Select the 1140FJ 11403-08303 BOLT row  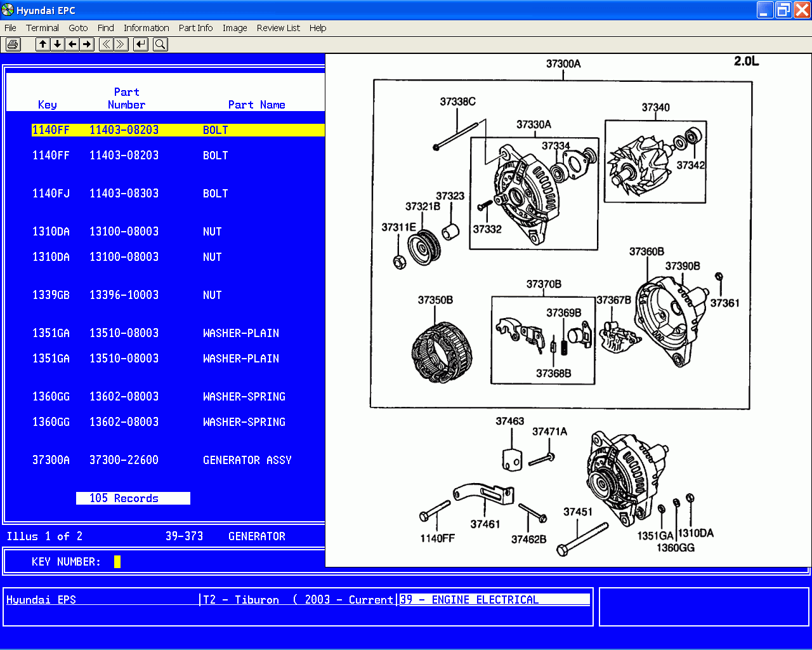pyautogui.click(x=130, y=194)
